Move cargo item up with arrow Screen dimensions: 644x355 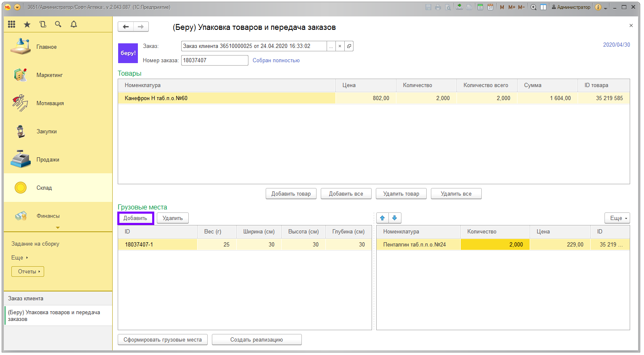(x=383, y=218)
